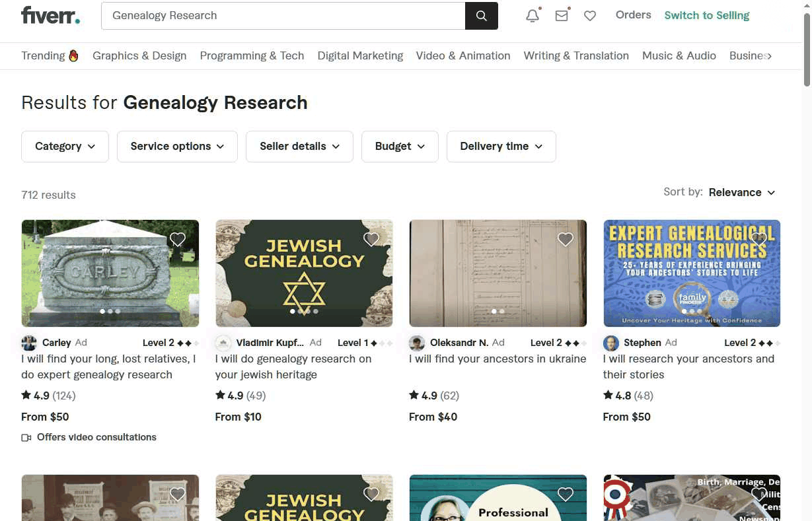Screen dimensions: 812x521
Task: Expand Seller details filter
Action: click(299, 146)
